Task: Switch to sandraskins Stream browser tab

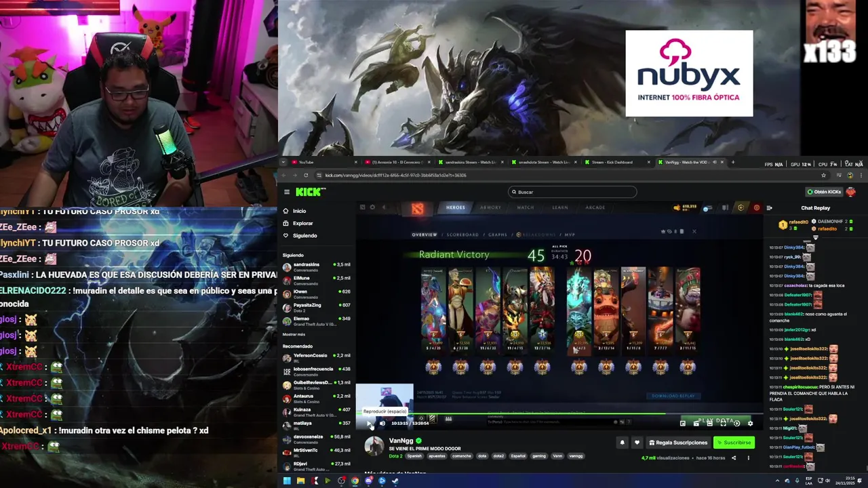Action: pos(471,162)
